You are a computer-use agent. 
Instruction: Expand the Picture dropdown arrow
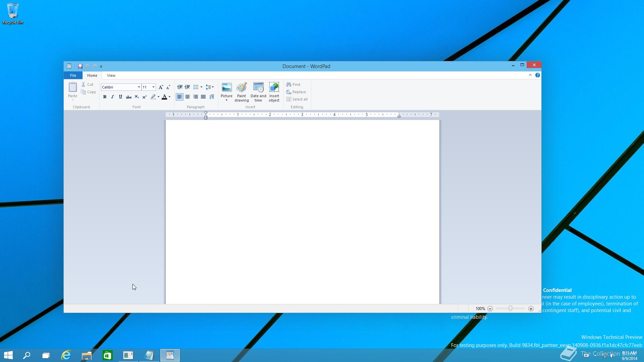point(227,100)
